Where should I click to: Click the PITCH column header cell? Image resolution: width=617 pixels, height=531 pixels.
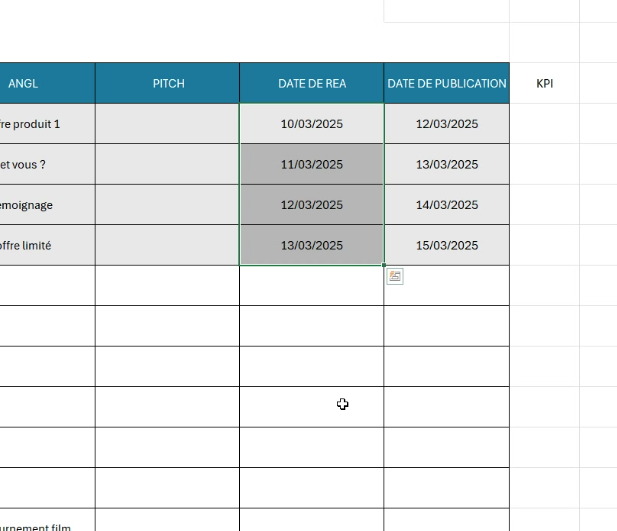168,84
